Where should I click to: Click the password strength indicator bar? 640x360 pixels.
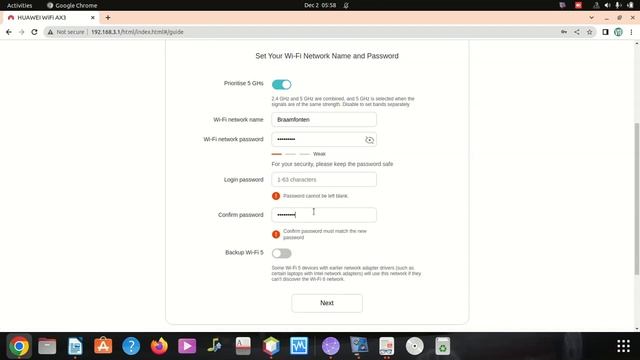pyautogui.click(x=291, y=154)
